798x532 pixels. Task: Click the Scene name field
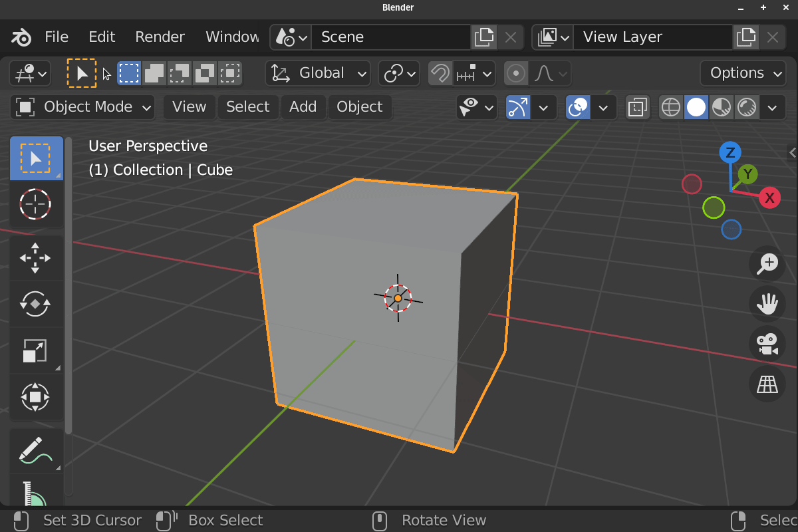pyautogui.click(x=391, y=37)
